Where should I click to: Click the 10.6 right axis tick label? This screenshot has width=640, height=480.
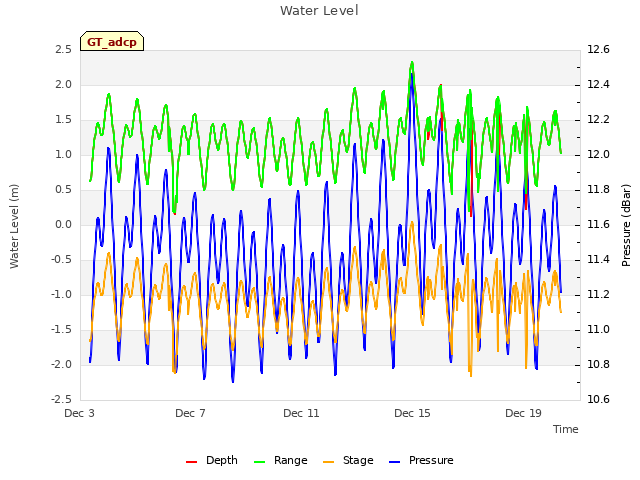coord(598,400)
